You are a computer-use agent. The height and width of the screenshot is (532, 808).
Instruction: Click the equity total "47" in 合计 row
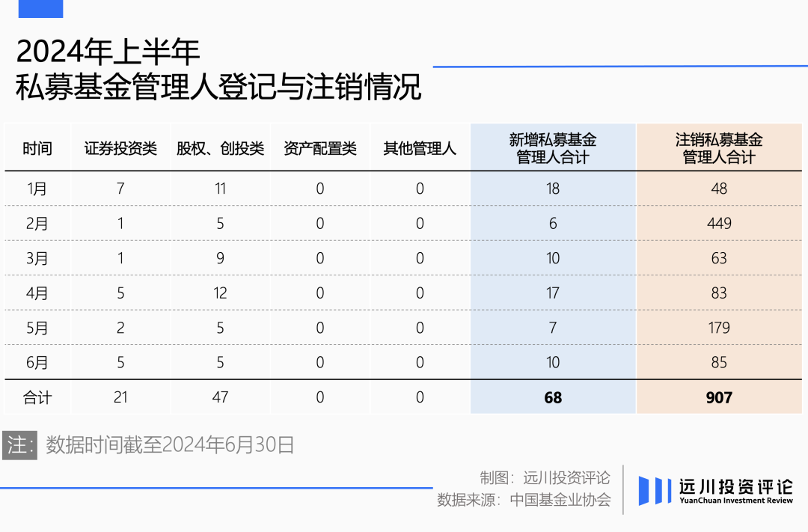220,397
